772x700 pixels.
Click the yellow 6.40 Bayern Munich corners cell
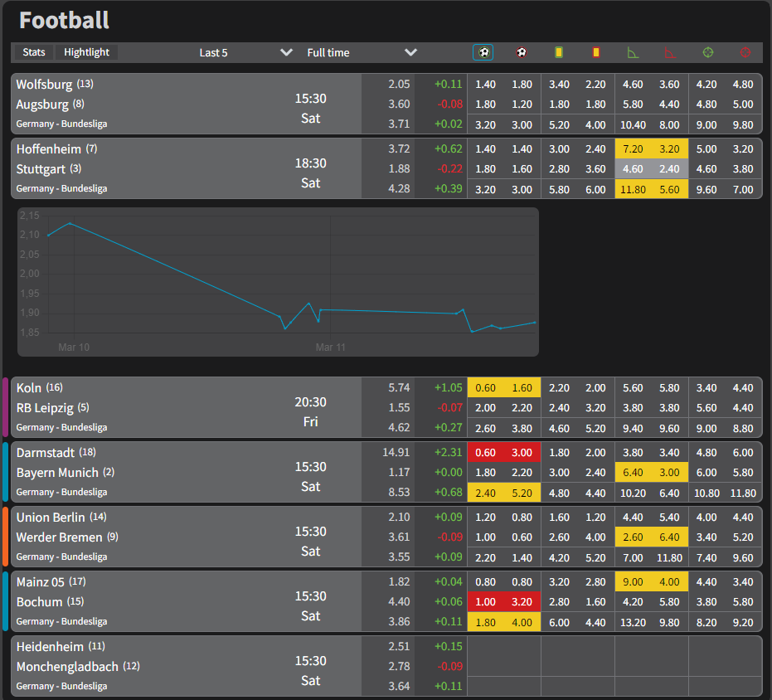click(x=633, y=473)
